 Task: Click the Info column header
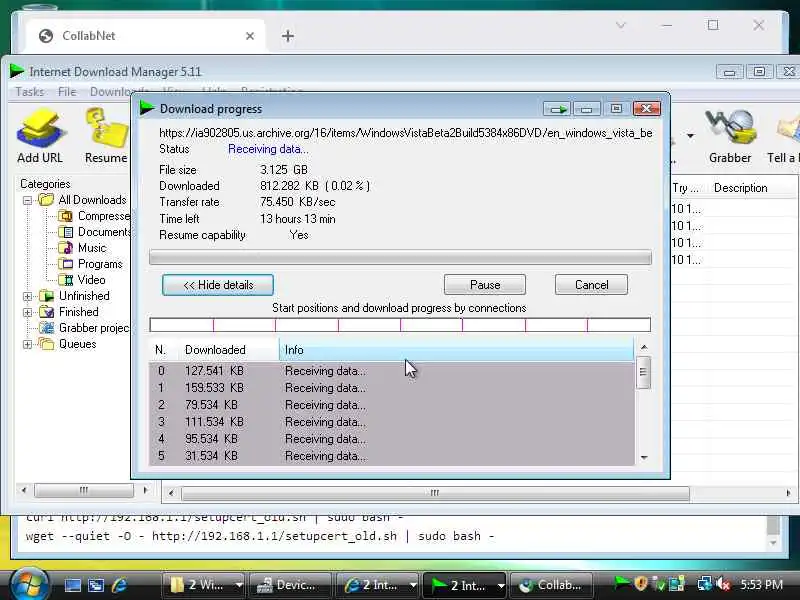457,350
